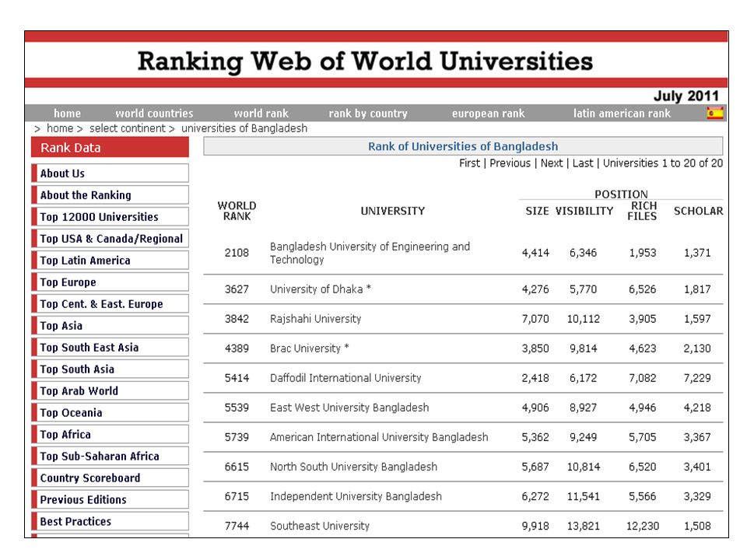Open Top Latin America sidebar item
Screen dimensions: 747x560
pos(110,261)
